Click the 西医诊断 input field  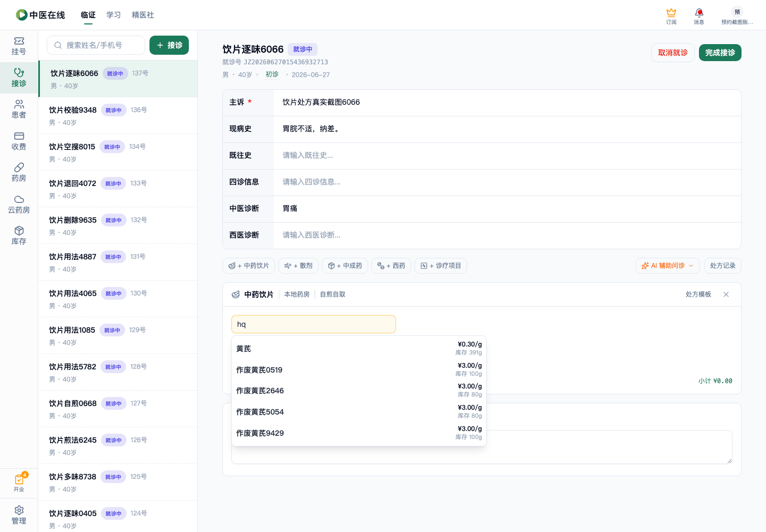[507, 235]
